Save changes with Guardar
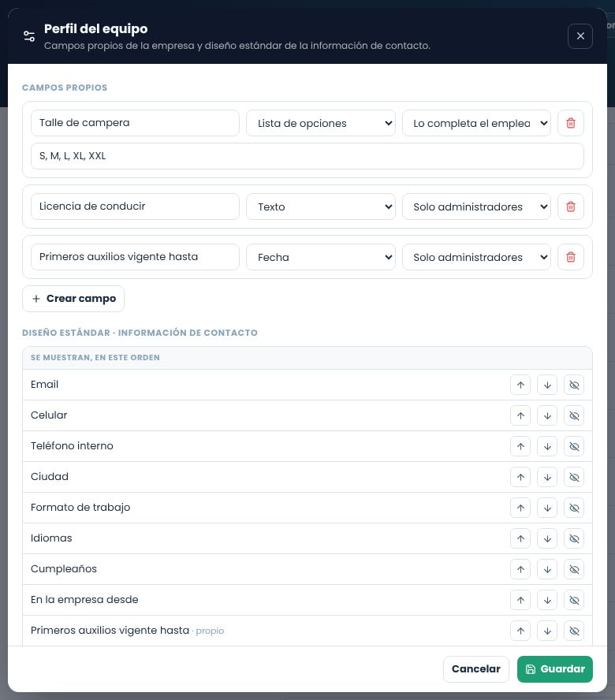The image size is (615, 700). [x=555, y=668]
